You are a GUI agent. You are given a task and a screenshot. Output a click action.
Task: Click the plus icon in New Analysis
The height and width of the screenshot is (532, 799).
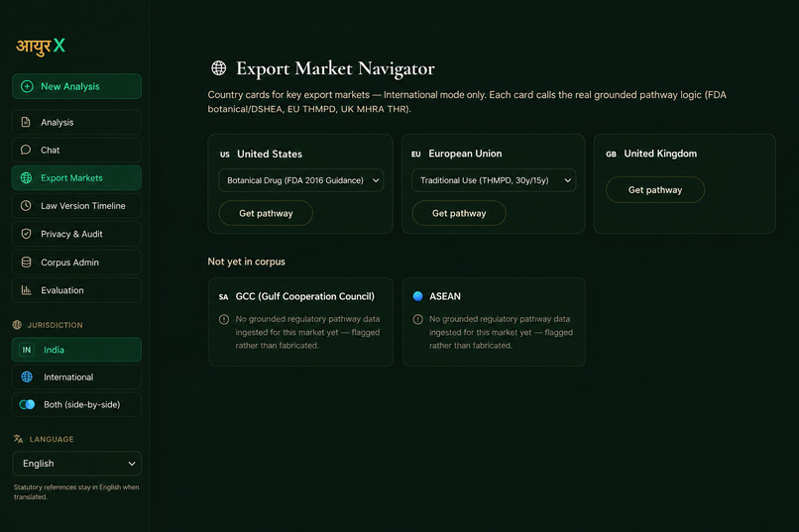pyautogui.click(x=27, y=86)
